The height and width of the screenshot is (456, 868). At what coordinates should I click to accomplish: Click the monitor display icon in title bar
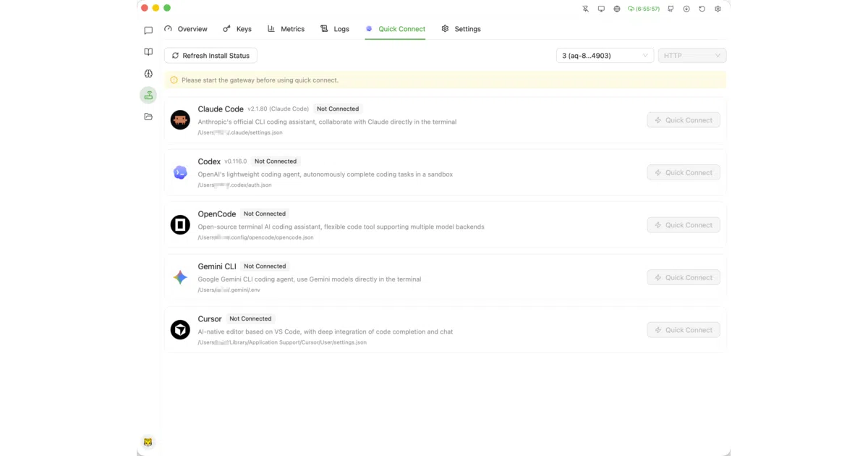click(601, 9)
